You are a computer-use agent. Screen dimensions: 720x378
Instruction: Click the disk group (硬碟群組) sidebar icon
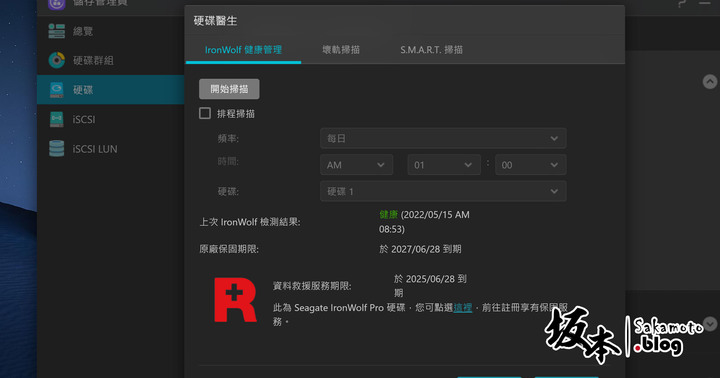[56, 60]
